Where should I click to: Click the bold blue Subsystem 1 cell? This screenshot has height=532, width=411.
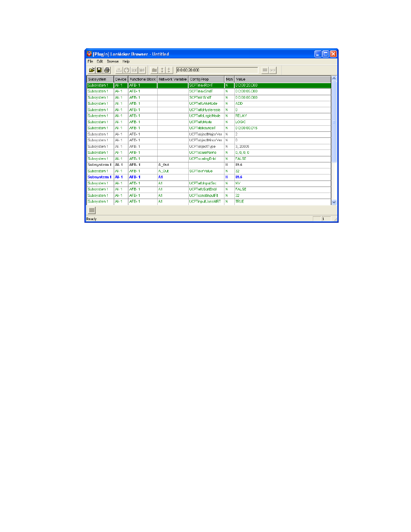[x=100, y=177]
